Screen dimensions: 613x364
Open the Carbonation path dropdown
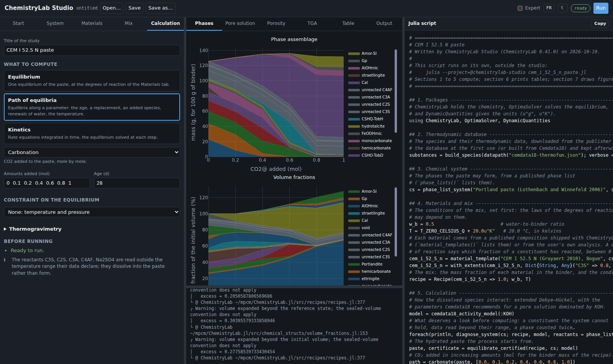coord(92,152)
